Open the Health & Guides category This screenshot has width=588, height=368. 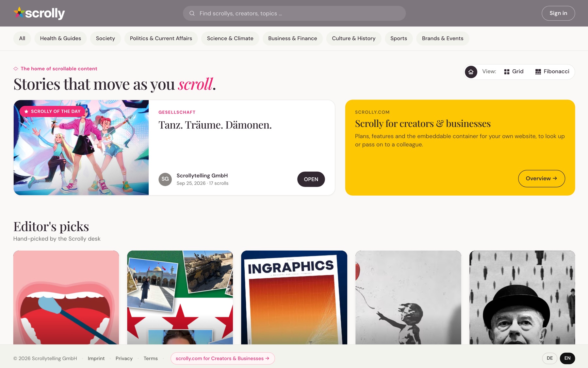coord(60,38)
